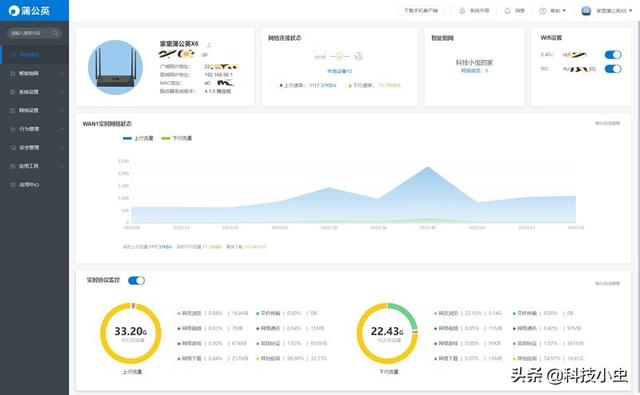The width and height of the screenshot is (640, 395).
Task: Click the 下载手机客户端 button
Action: [x=421, y=11]
